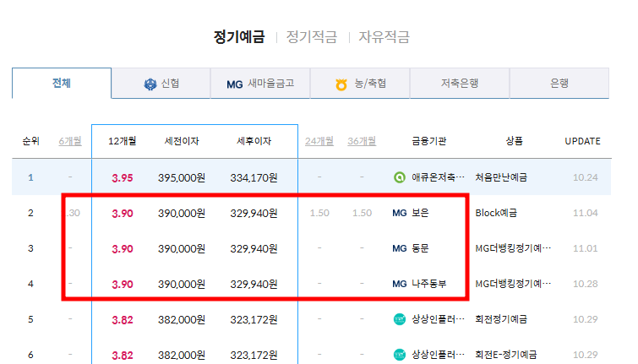
Task: Click 보은 institution name
Action: [x=420, y=213]
